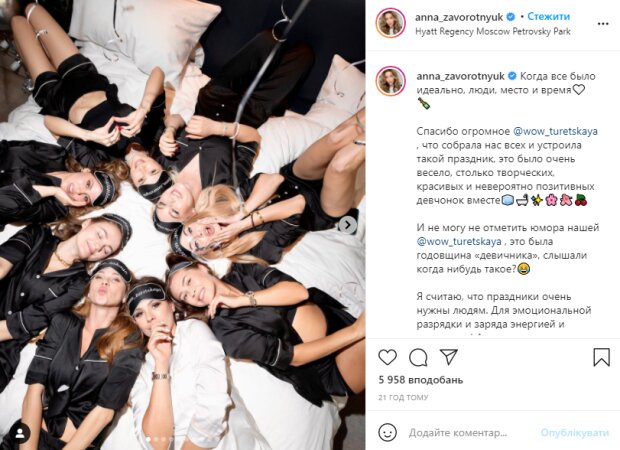
Task: View the 5 958 вподобань likes list
Action: pos(420,381)
